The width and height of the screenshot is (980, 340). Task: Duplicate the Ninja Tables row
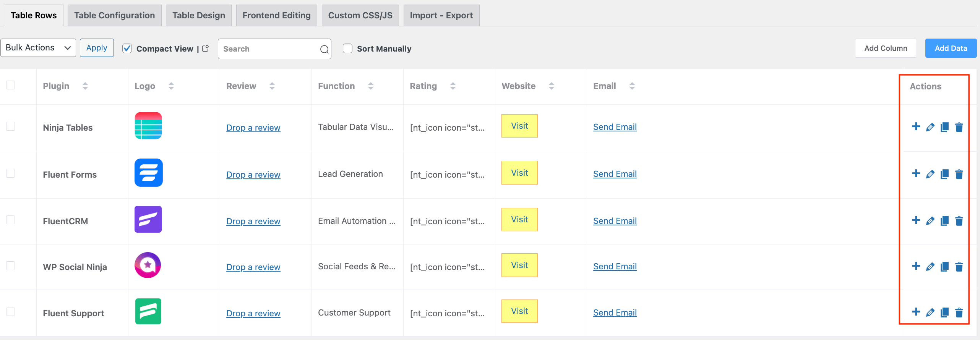[x=944, y=127]
